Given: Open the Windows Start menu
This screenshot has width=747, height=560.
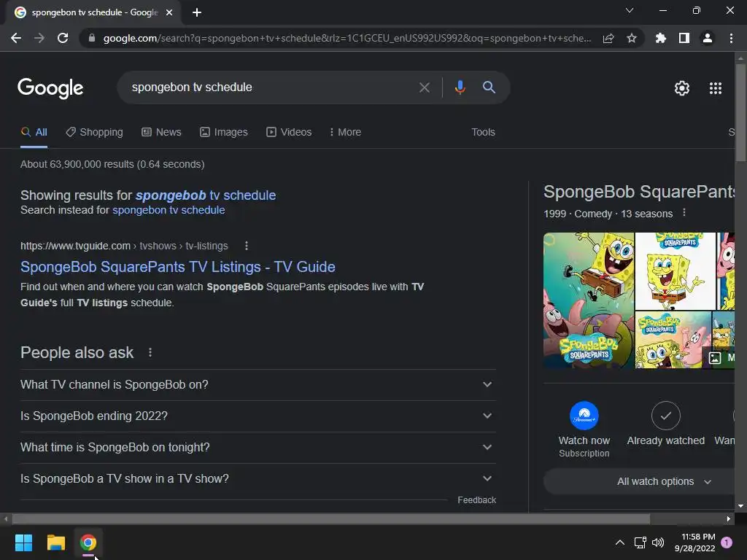Looking at the screenshot, I should [23, 542].
